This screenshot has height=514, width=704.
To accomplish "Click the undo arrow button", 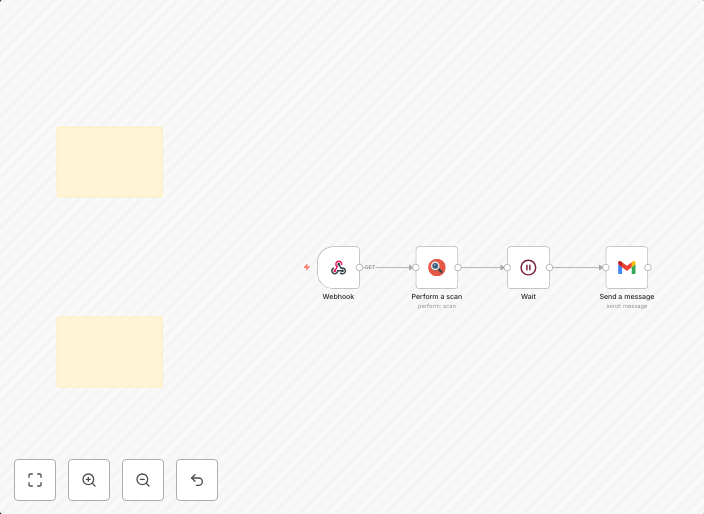I will (197, 480).
